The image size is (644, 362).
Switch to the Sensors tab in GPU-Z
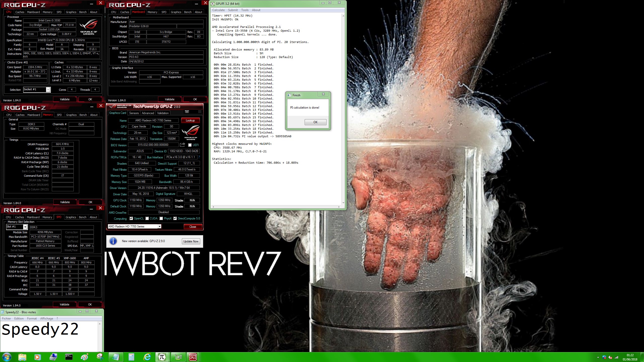[134, 113]
